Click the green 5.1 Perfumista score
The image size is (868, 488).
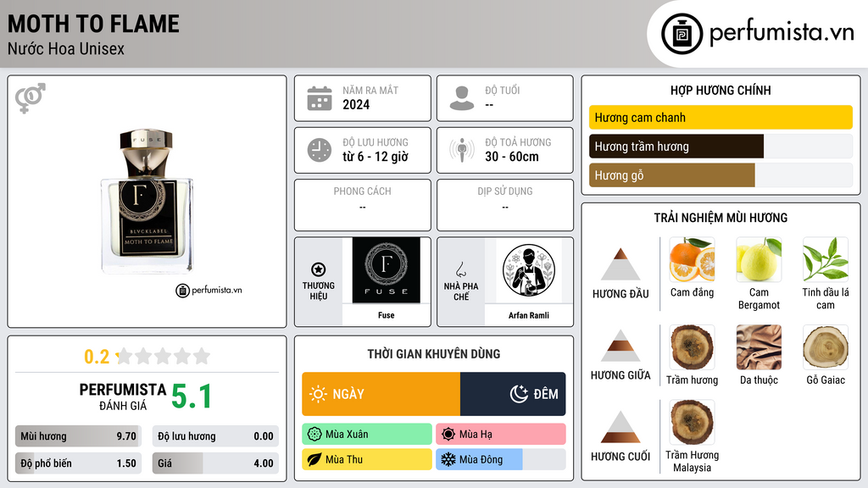(x=192, y=396)
